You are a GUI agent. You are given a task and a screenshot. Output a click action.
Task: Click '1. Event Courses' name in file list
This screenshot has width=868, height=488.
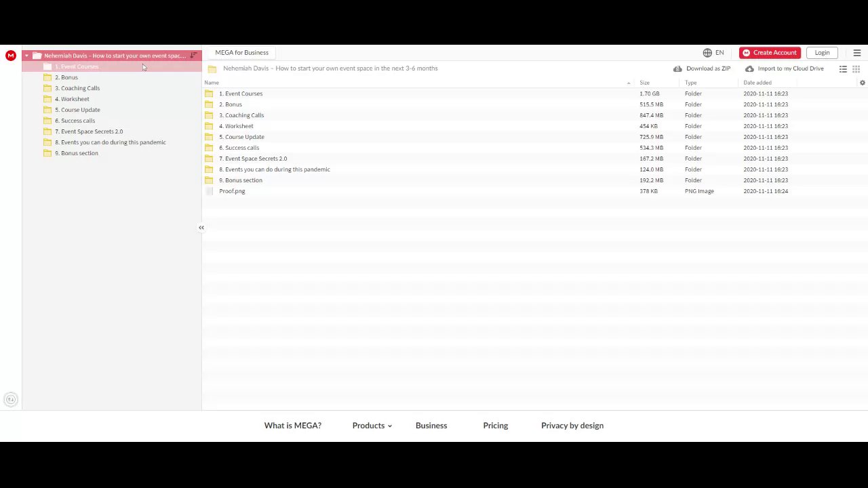coord(241,94)
